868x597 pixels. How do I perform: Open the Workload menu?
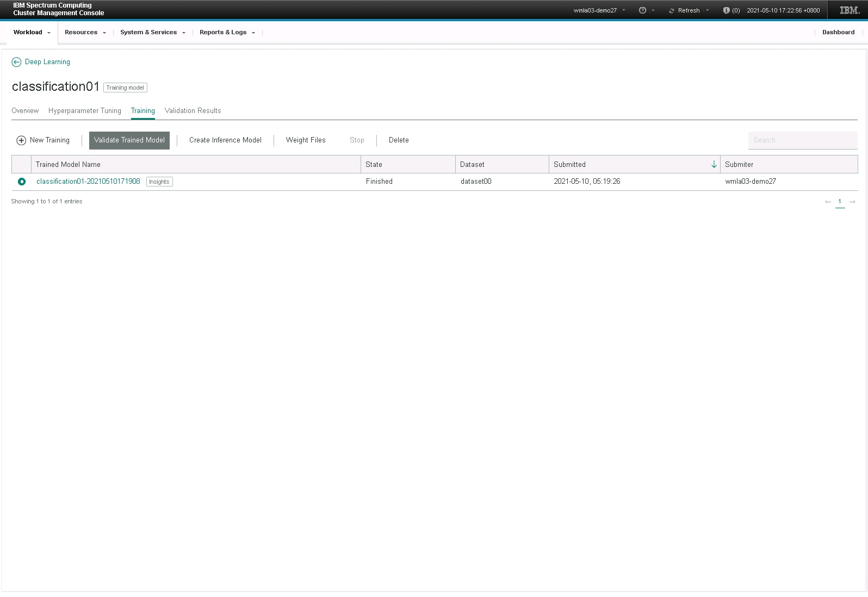click(32, 32)
